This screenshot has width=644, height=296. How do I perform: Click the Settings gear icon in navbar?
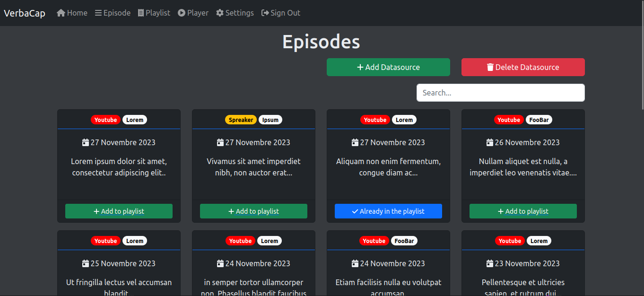pos(220,13)
